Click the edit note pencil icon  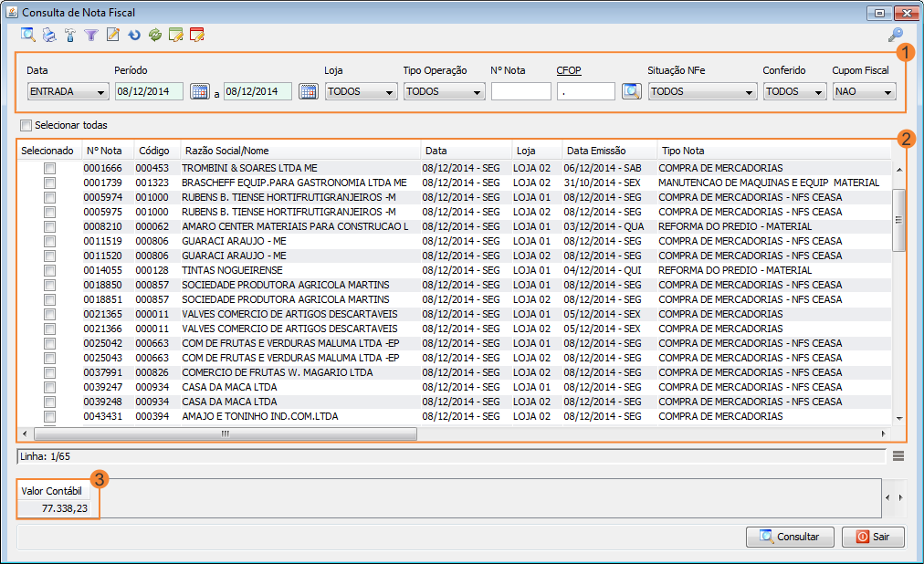(x=112, y=35)
